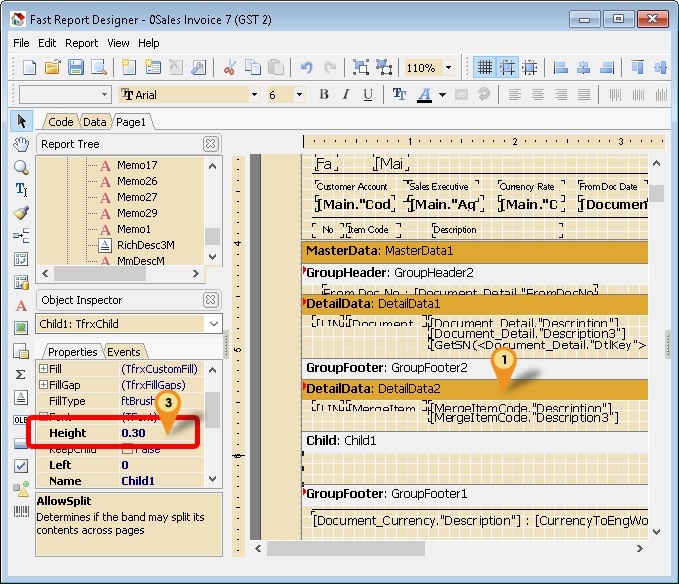Toggle Bold text formatting
Viewport: 679px width, 584px height.
[x=323, y=95]
